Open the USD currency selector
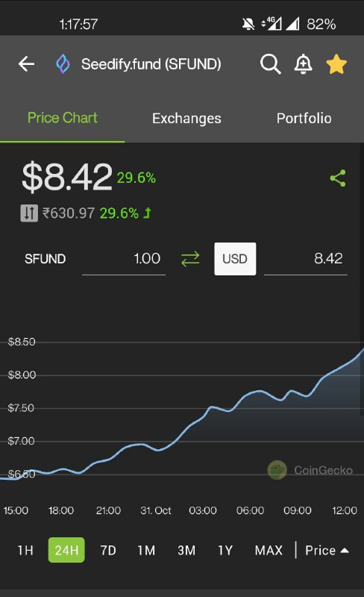The height and width of the screenshot is (597, 364). [235, 259]
